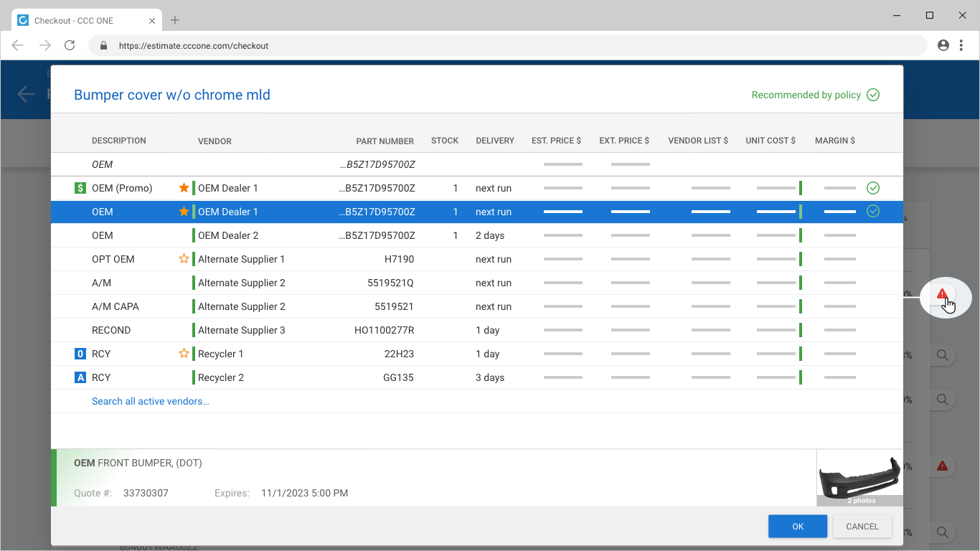This screenshot has height=551, width=980.
Task: Open browser profile icon
Action: (x=943, y=45)
